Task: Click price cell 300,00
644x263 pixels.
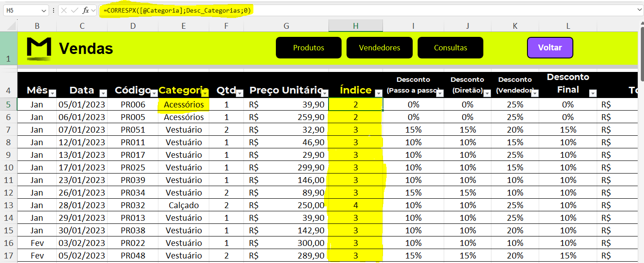Action: (x=286, y=243)
